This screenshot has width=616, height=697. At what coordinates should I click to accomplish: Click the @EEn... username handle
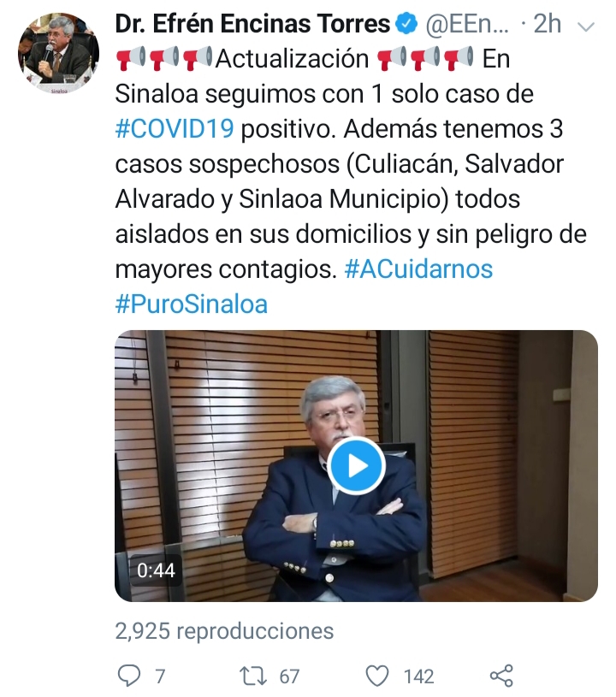pos(467,24)
